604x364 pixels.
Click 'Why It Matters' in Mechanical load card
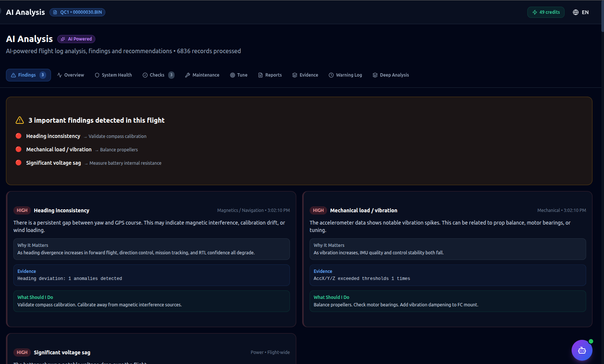coord(329,245)
